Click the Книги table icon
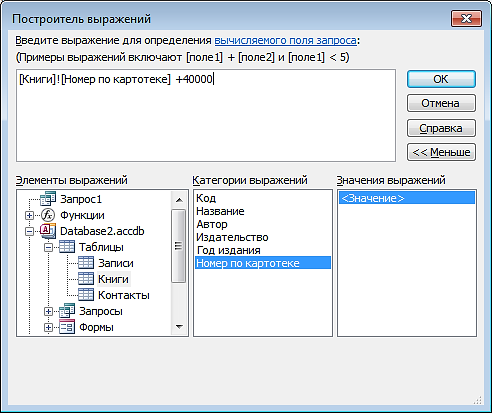 pos(86,279)
